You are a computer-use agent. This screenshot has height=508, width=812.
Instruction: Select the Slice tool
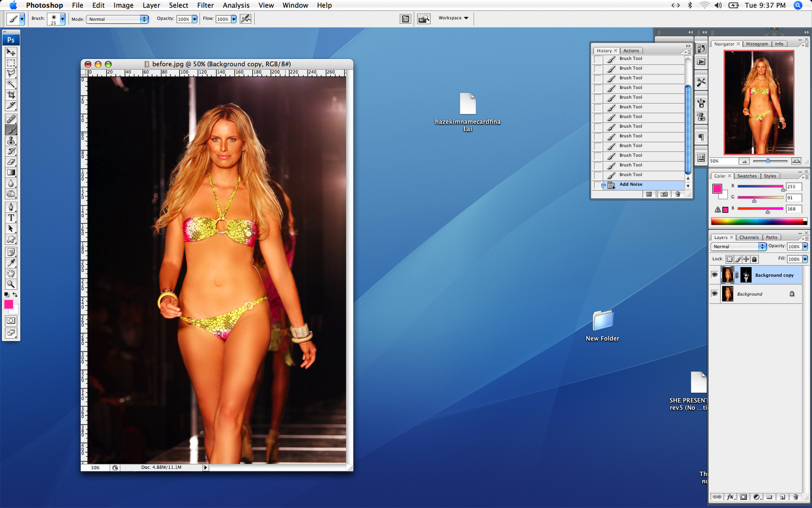coord(11,106)
